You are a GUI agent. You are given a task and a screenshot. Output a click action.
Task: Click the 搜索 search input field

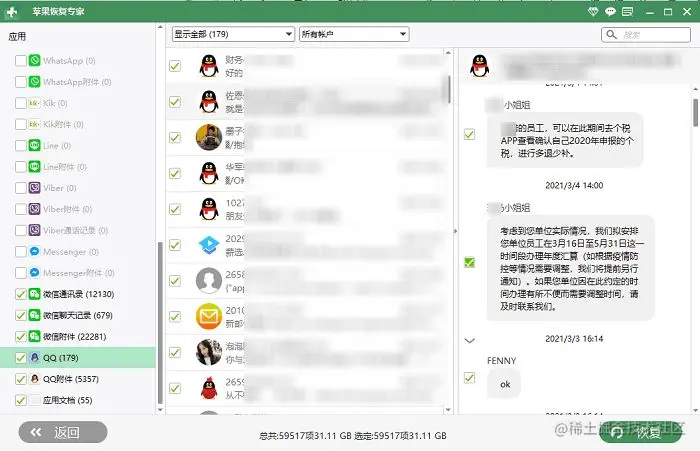(x=646, y=34)
